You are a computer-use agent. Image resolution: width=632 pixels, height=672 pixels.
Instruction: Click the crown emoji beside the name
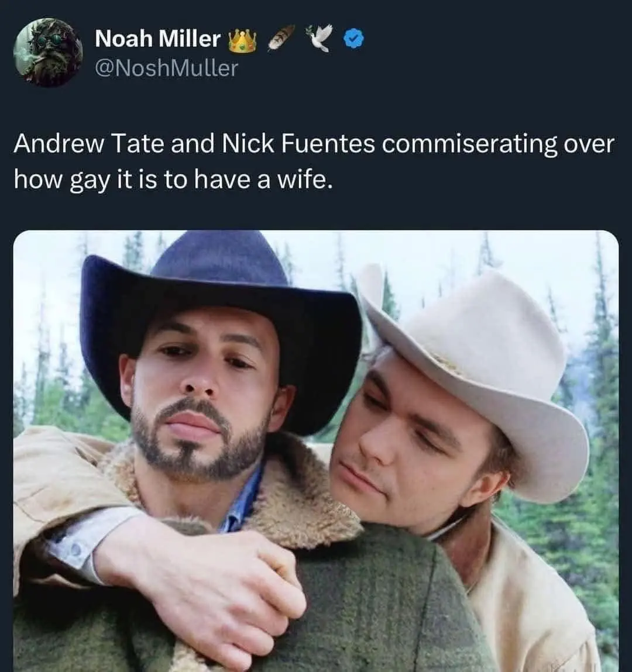tap(242, 40)
